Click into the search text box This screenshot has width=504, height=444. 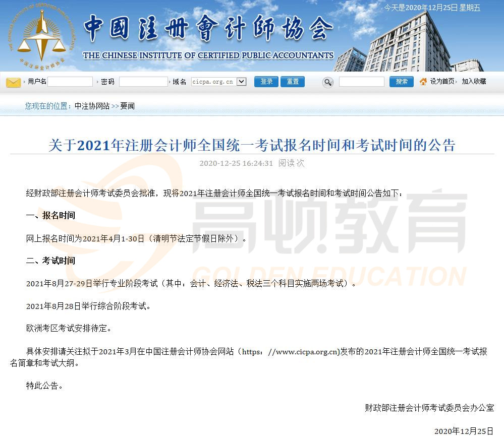click(x=361, y=82)
